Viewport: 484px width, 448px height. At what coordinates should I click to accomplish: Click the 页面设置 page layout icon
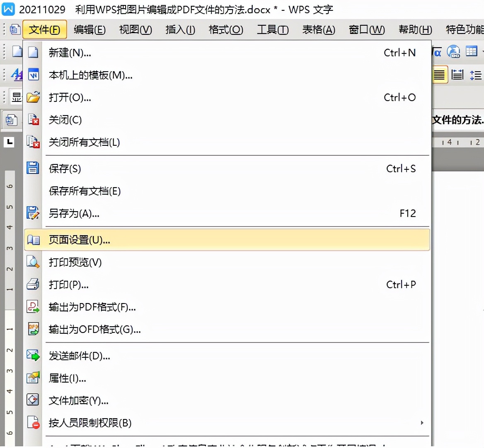click(33, 240)
